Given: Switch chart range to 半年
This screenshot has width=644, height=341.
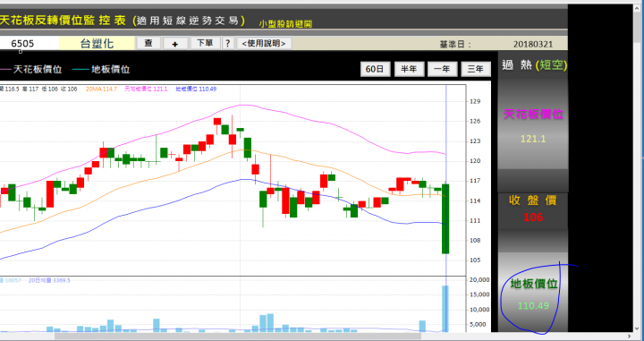Looking at the screenshot, I should pos(409,69).
